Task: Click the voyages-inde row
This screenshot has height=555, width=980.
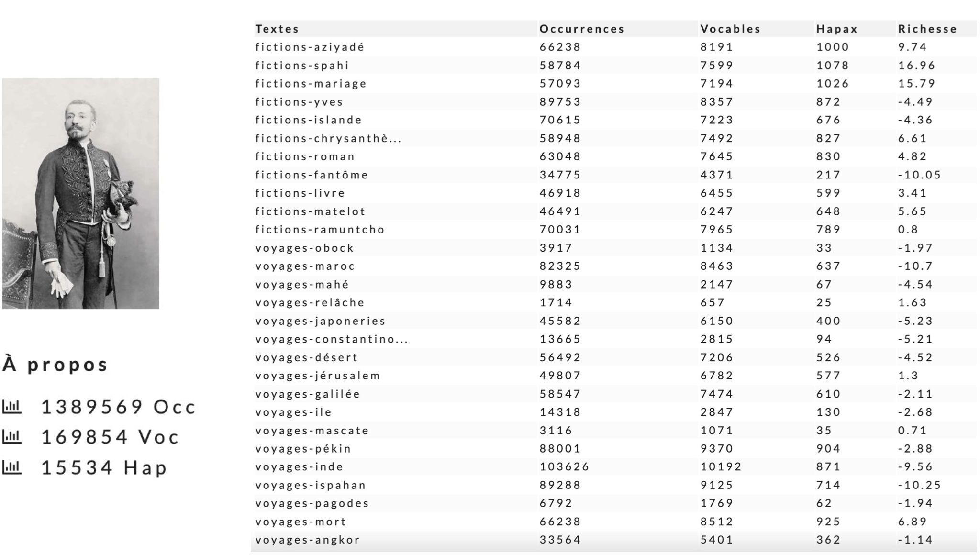Action: click(x=615, y=466)
